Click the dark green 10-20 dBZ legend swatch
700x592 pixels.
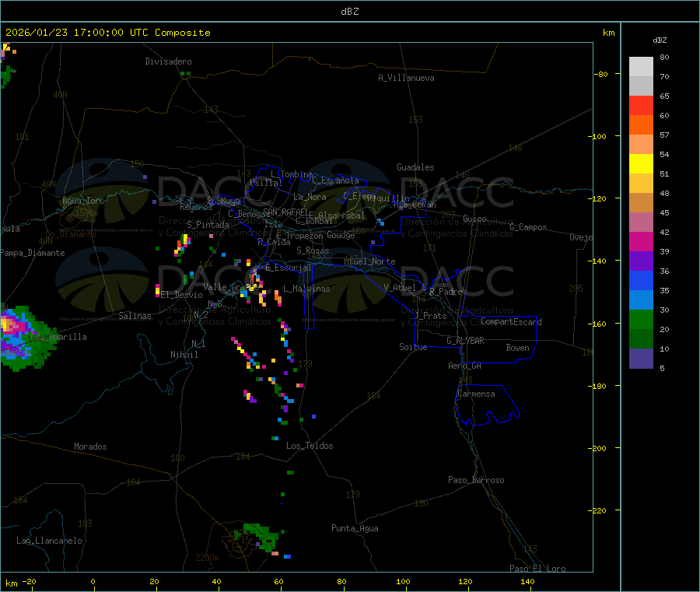click(641, 339)
